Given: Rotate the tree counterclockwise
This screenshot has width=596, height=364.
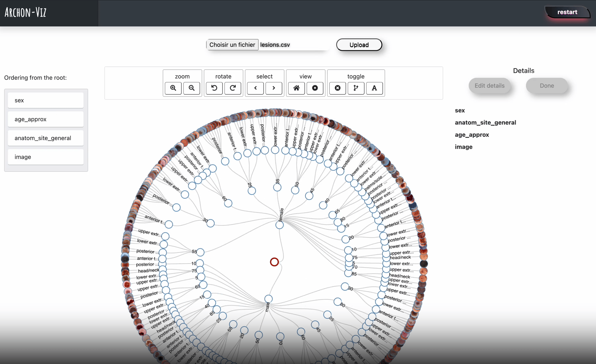Looking at the screenshot, I should click(214, 88).
